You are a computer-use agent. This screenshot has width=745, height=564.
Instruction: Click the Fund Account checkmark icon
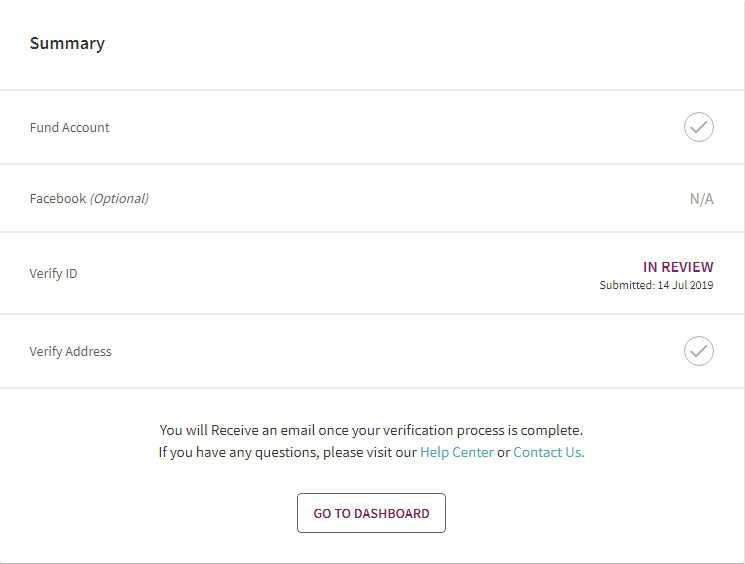[698, 127]
